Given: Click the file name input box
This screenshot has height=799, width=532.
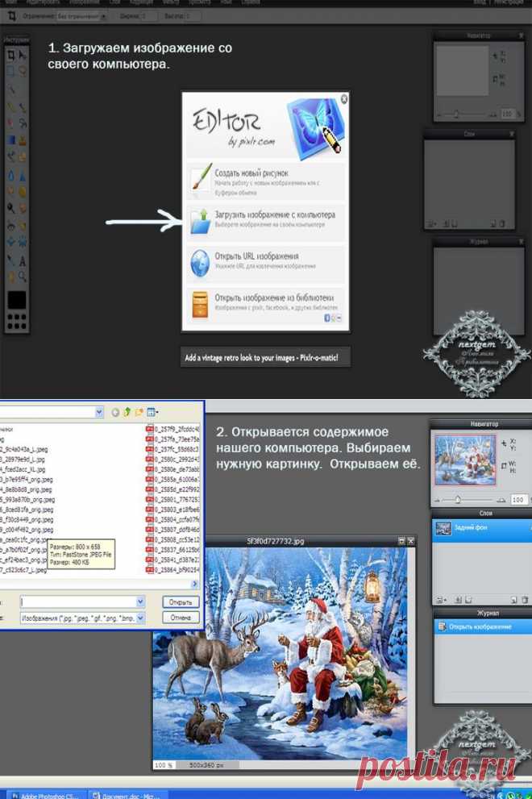Looking at the screenshot, I should 78,601.
